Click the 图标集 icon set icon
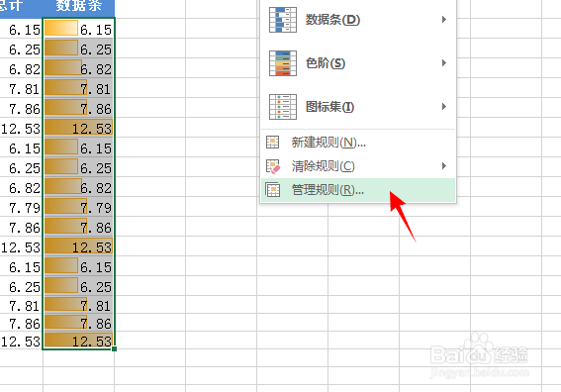Viewport: 561px width, 392px height. click(283, 107)
